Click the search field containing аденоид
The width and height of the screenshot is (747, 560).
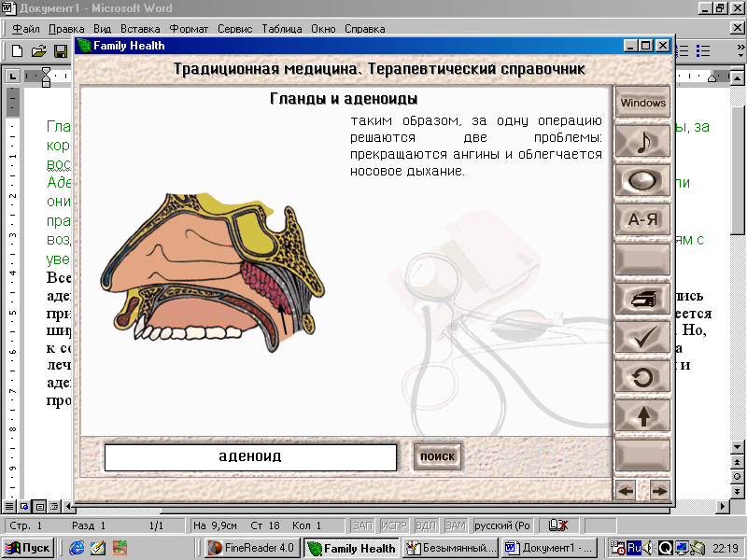click(x=250, y=457)
